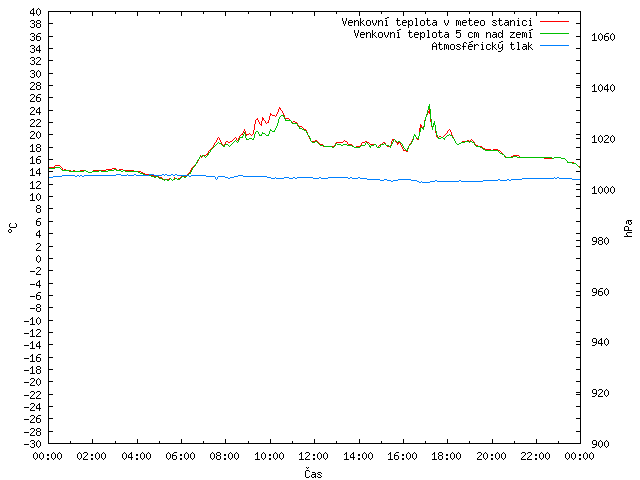Viewport: 640px width, 480px height.
Task: Click the 1000 pressure axis label
Action: (603, 190)
